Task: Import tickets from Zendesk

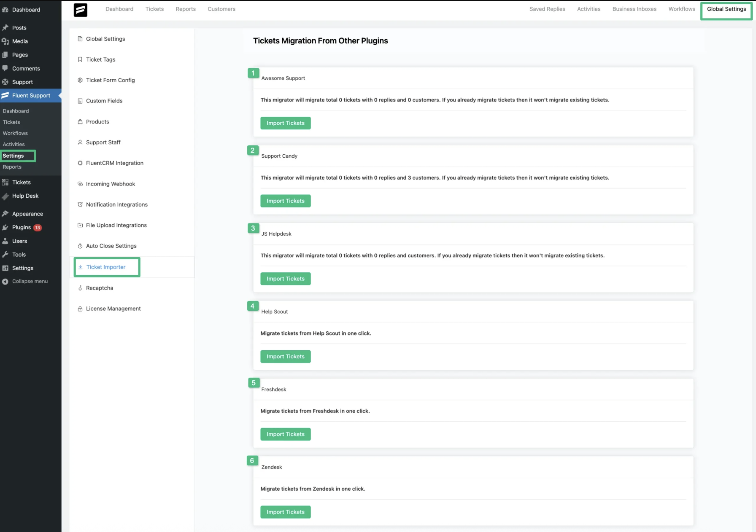Action: tap(285, 512)
